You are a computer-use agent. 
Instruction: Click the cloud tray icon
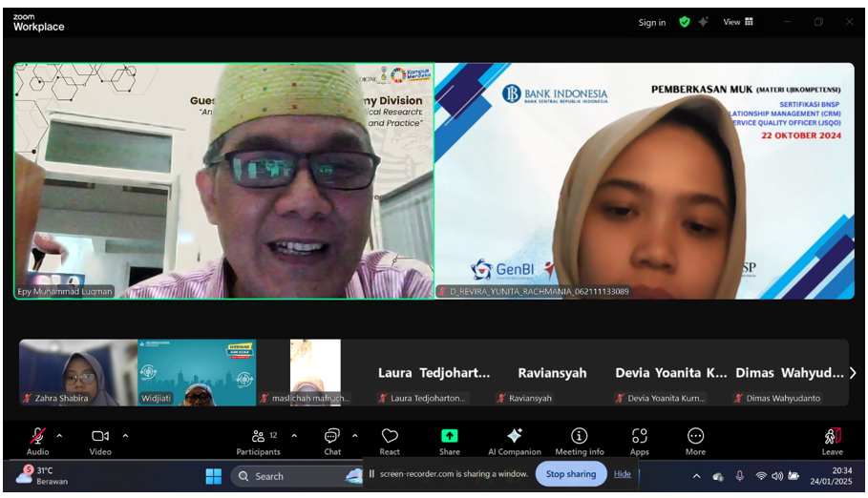(x=718, y=476)
